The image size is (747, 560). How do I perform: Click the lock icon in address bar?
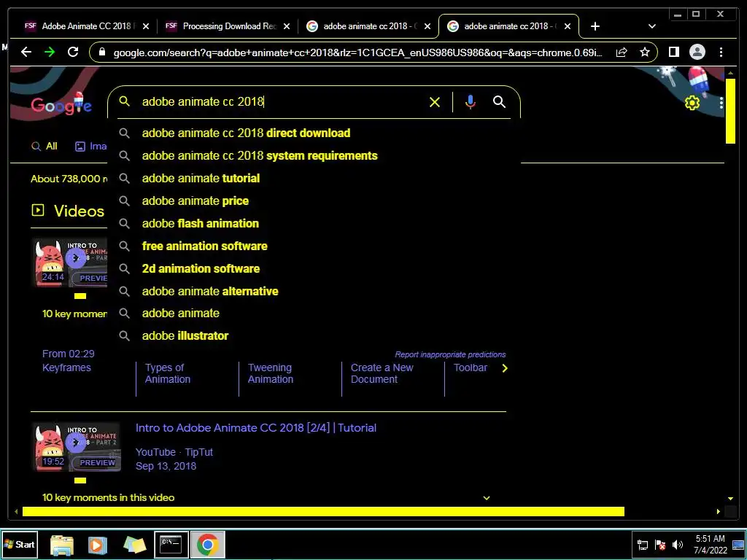pos(101,52)
